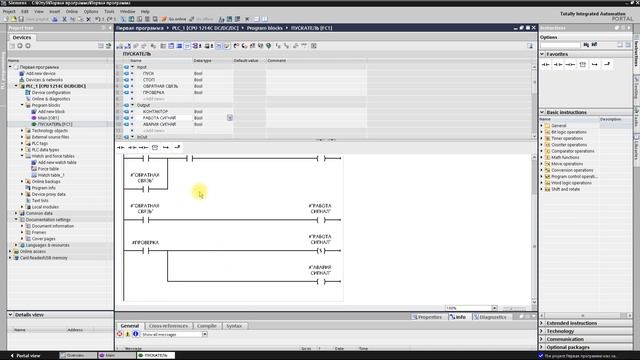
Task: Collapse the Details view panel
Action: pos(11,315)
